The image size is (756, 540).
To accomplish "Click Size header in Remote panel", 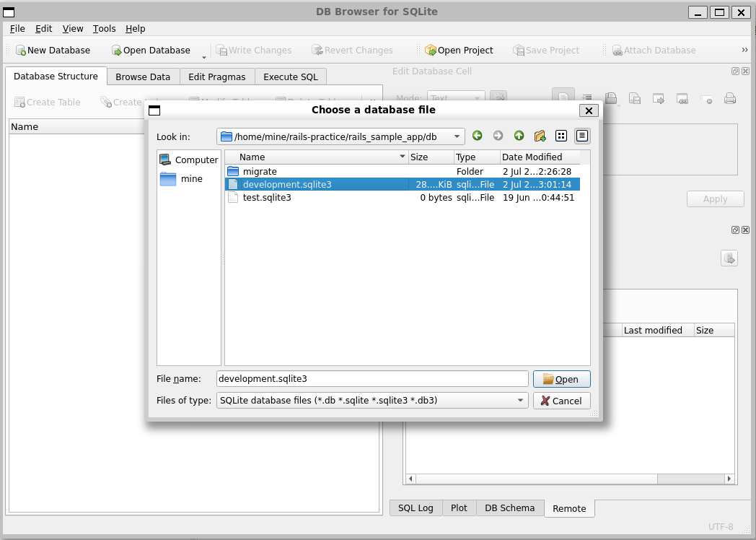I will coord(714,330).
